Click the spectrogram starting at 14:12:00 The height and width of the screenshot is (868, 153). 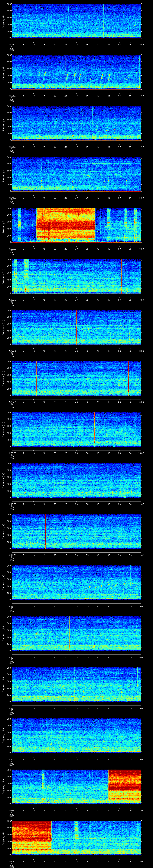coord(76,582)
